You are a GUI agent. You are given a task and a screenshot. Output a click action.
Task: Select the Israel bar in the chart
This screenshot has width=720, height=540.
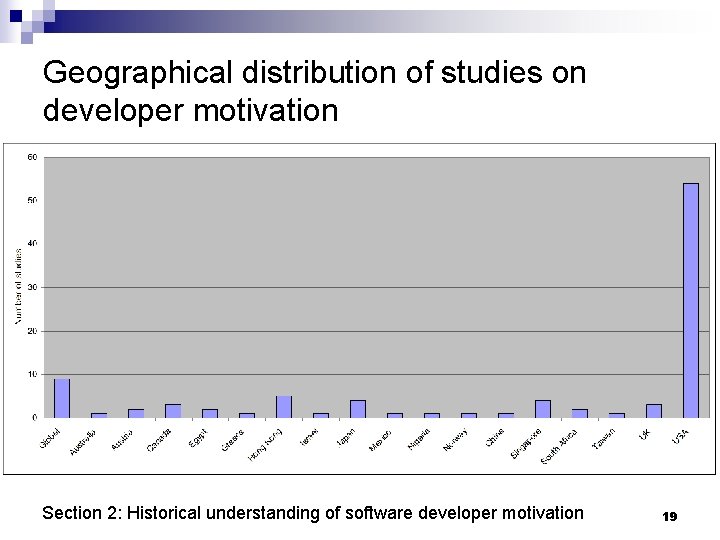[321, 416]
